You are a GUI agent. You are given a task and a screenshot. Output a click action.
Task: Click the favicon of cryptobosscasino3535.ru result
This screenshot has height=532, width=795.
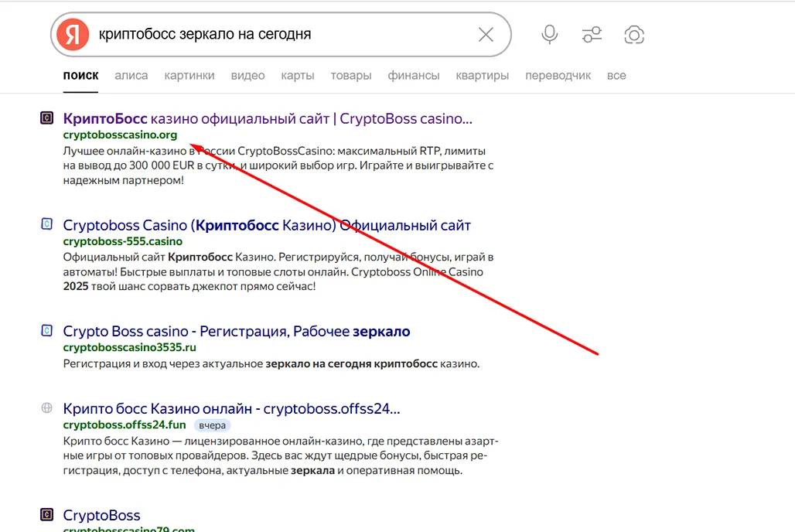[x=46, y=331]
